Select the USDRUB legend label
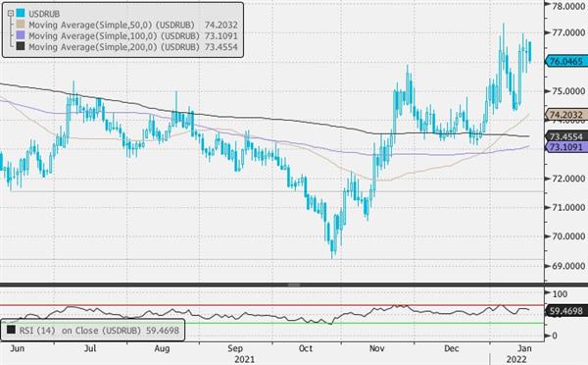Screen dimensions: 588x365 (x=44, y=14)
